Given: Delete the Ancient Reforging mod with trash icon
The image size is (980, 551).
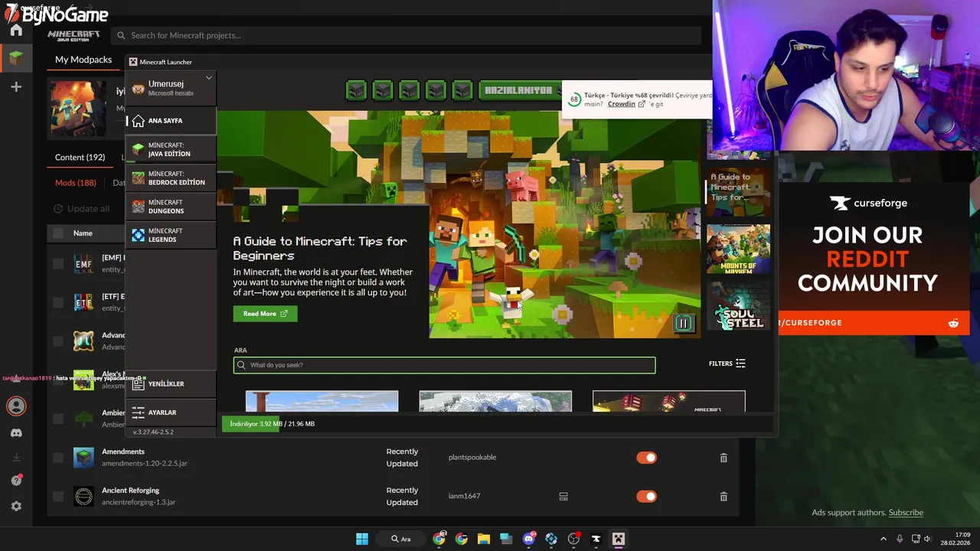Looking at the screenshot, I should [724, 496].
